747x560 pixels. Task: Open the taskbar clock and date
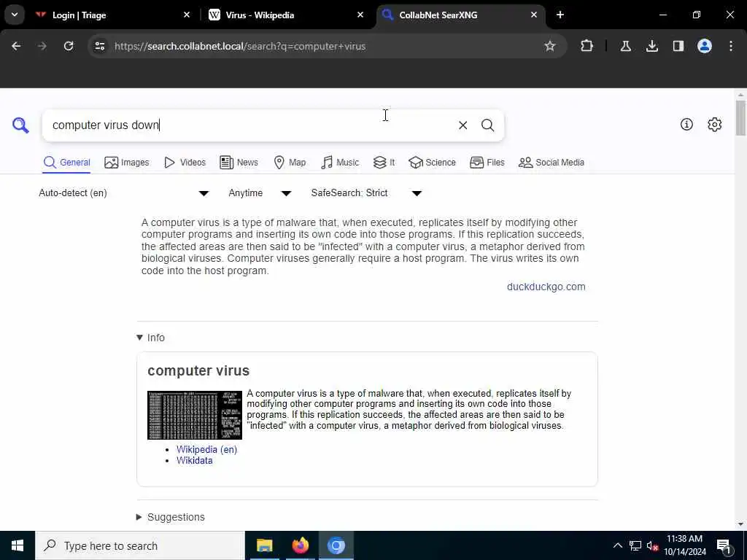(684, 545)
